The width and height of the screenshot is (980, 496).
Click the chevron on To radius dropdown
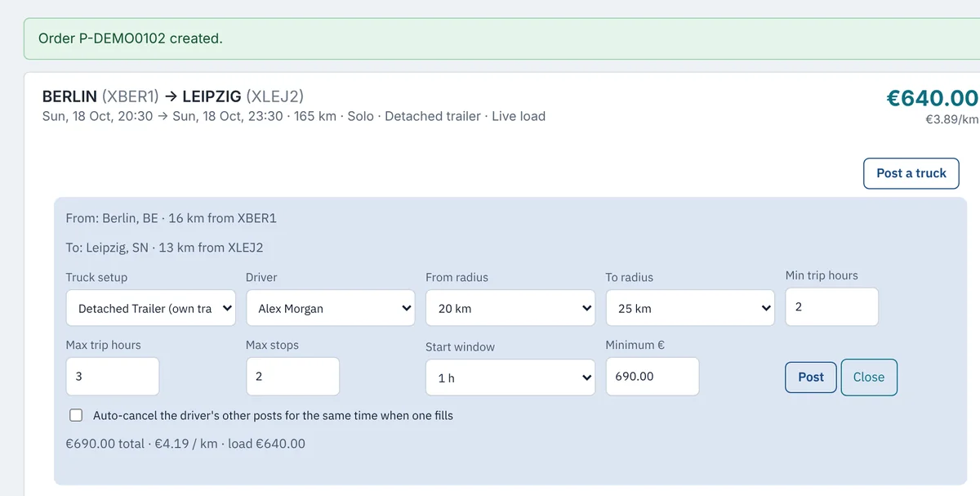[765, 308]
